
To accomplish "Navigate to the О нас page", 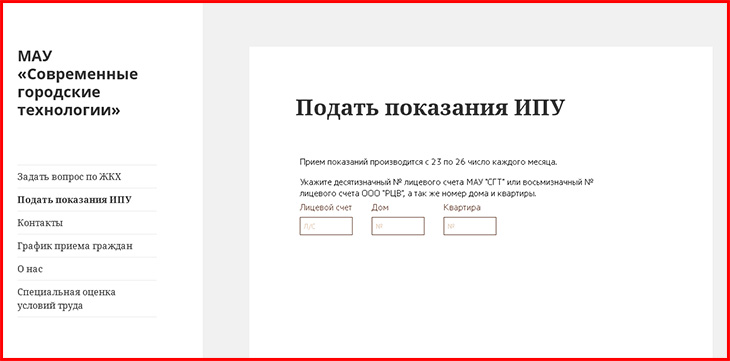I will [30, 269].
